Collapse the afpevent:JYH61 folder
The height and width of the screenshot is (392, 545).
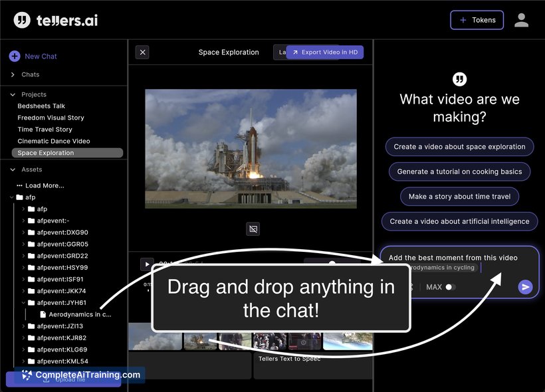(23, 303)
